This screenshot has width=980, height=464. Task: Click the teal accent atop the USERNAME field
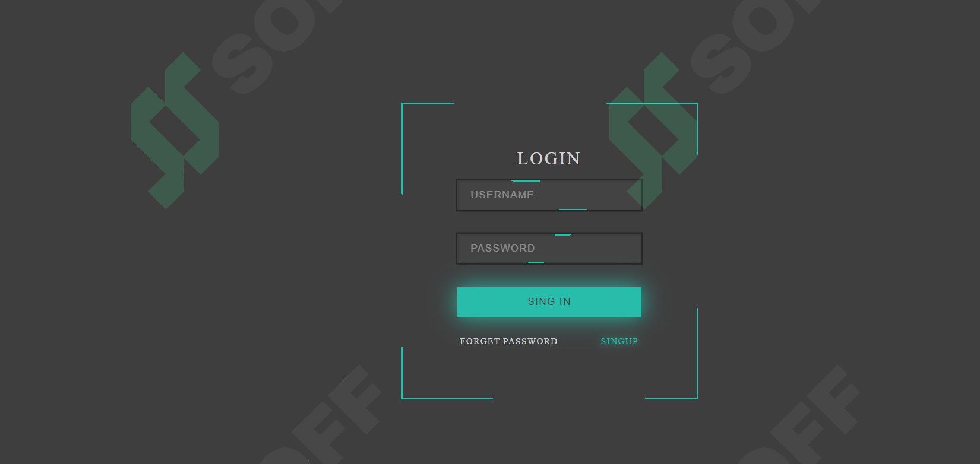(526, 181)
